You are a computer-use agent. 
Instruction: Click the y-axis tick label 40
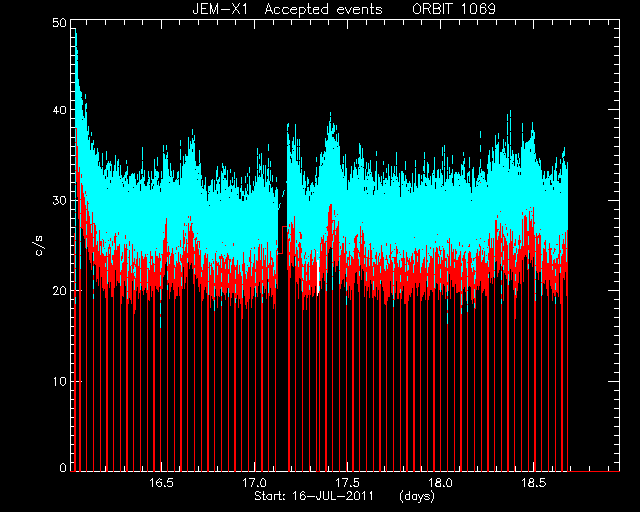59,110
